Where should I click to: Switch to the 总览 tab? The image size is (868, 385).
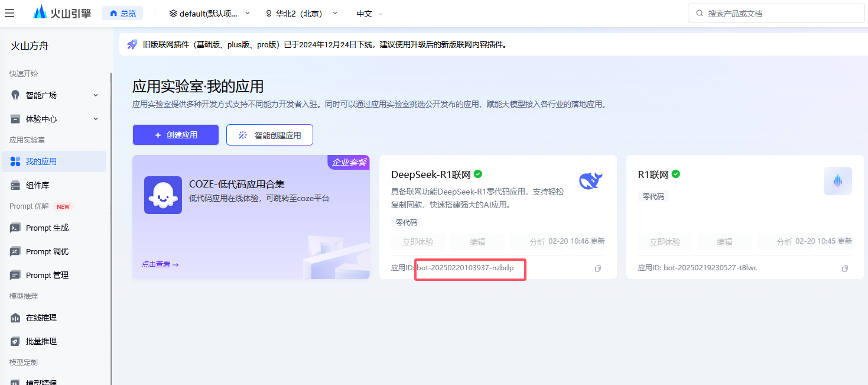(x=122, y=12)
